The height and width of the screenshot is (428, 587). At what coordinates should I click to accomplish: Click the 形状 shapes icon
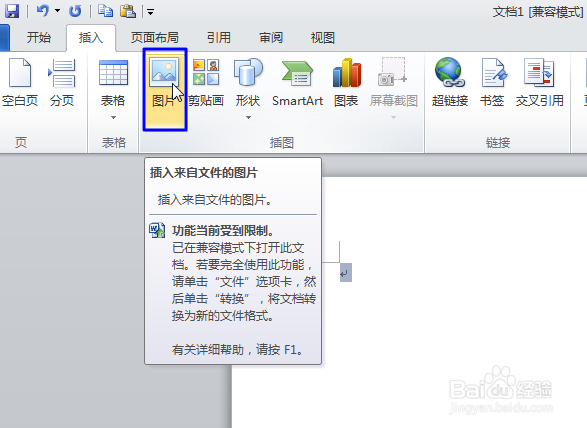click(x=248, y=72)
